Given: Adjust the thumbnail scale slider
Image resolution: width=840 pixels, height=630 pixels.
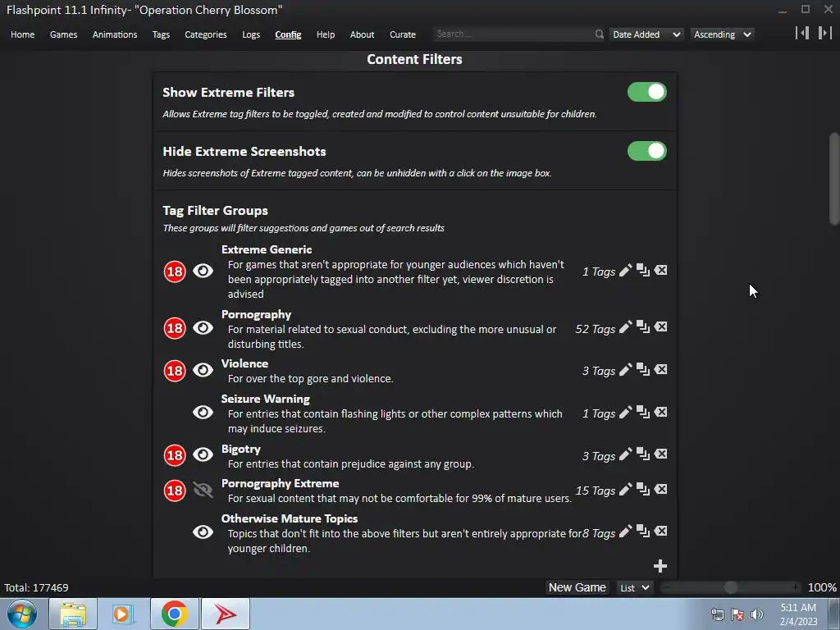Looking at the screenshot, I should (x=730, y=587).
